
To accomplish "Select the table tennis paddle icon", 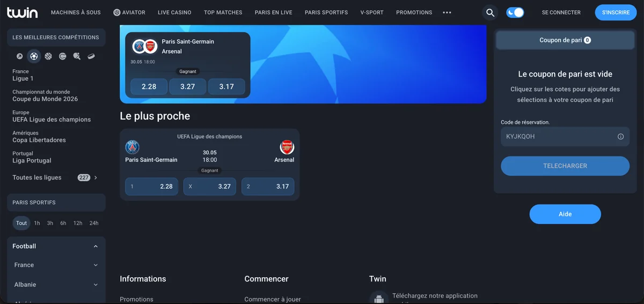I will tap(77, 56).
